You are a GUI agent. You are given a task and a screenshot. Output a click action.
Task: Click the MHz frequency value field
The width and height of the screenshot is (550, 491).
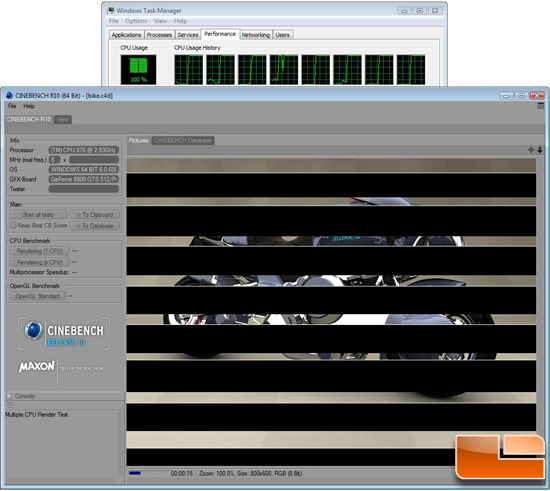[94, 160]
